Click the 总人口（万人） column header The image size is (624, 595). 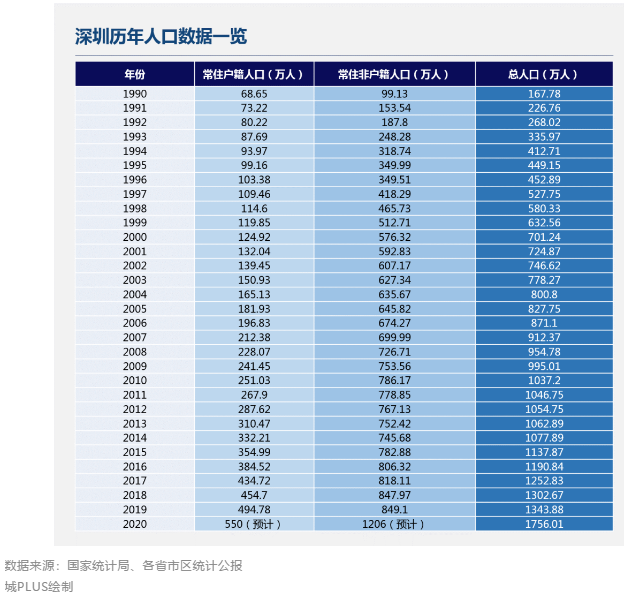pyautogui.click(x=543, y=74)
